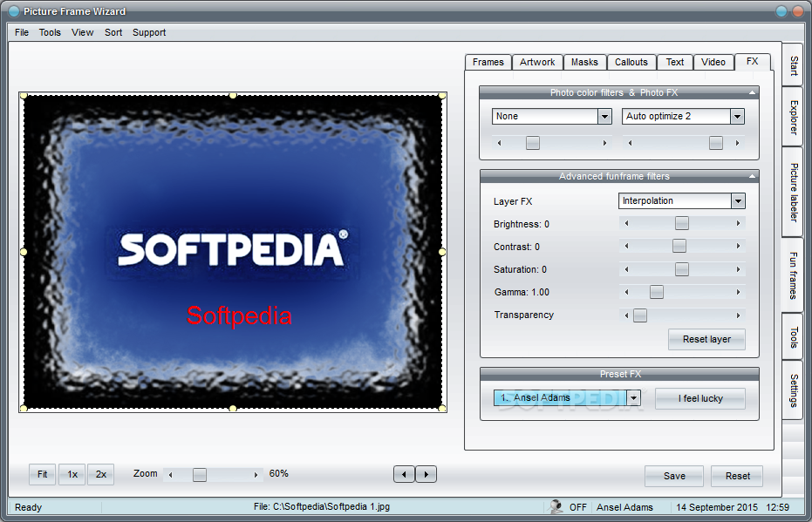Click the 60% zoom value
The image size is (812, 522).
point(278,473)
